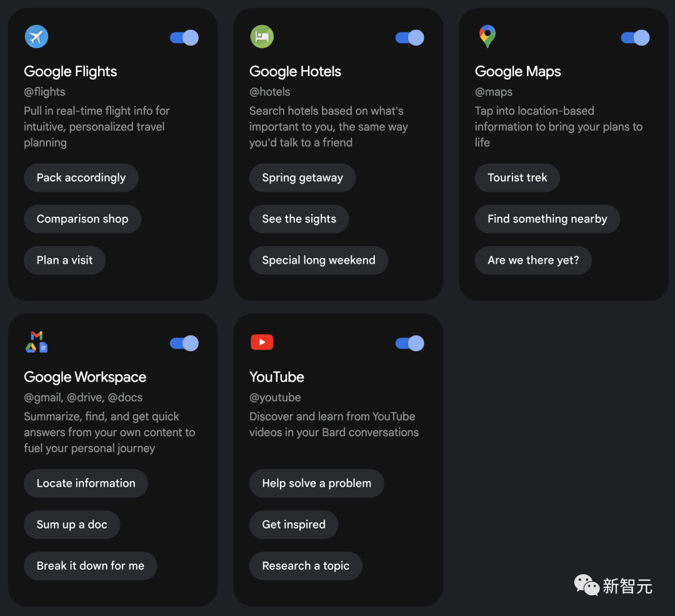
Task: Click the YouTube play logo icon
Action: click(x=262, y=342)
